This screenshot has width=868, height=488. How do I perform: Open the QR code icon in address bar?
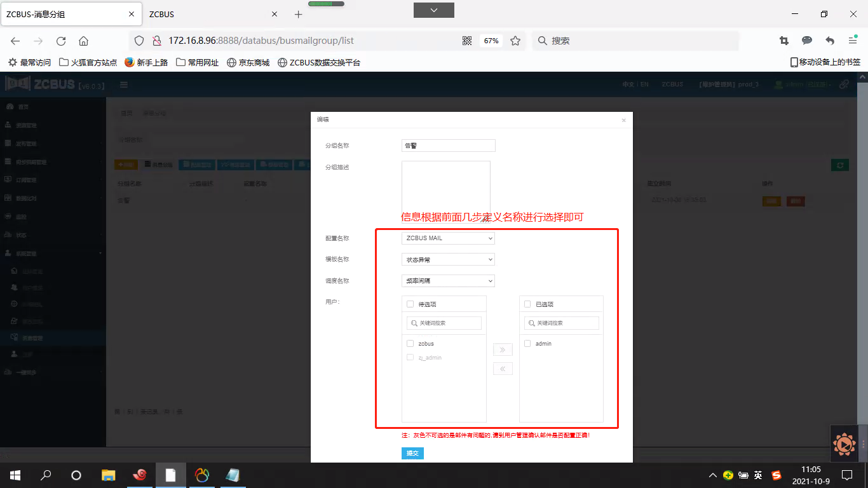pos(467,41)
